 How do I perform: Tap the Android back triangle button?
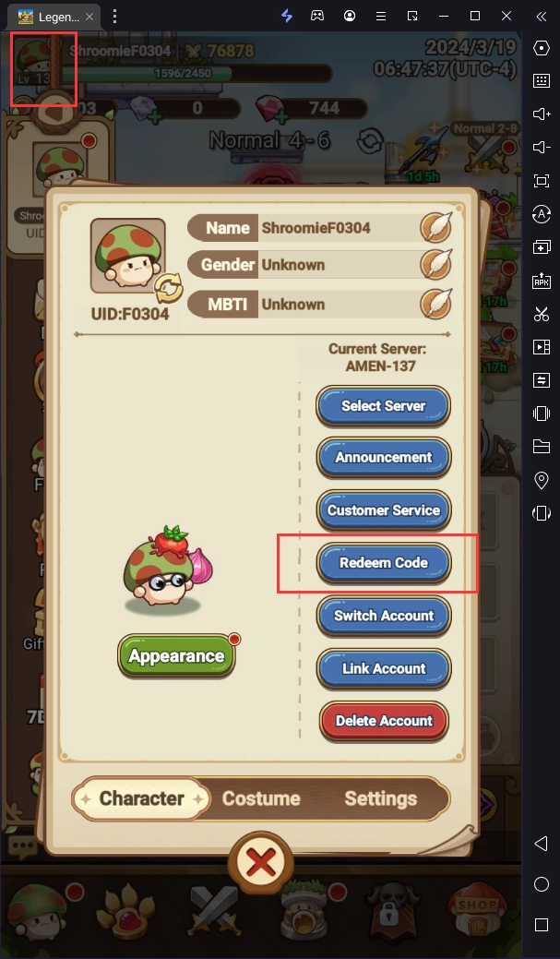(541, 844)
